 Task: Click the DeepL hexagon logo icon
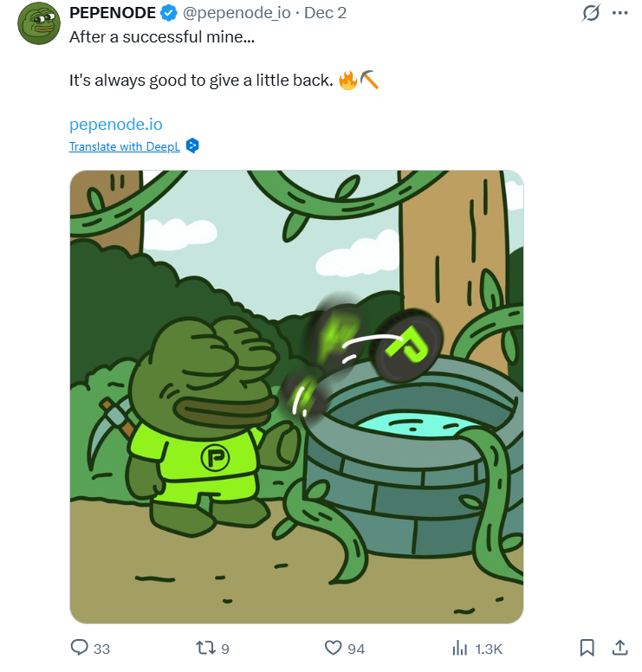pos(193,145)
